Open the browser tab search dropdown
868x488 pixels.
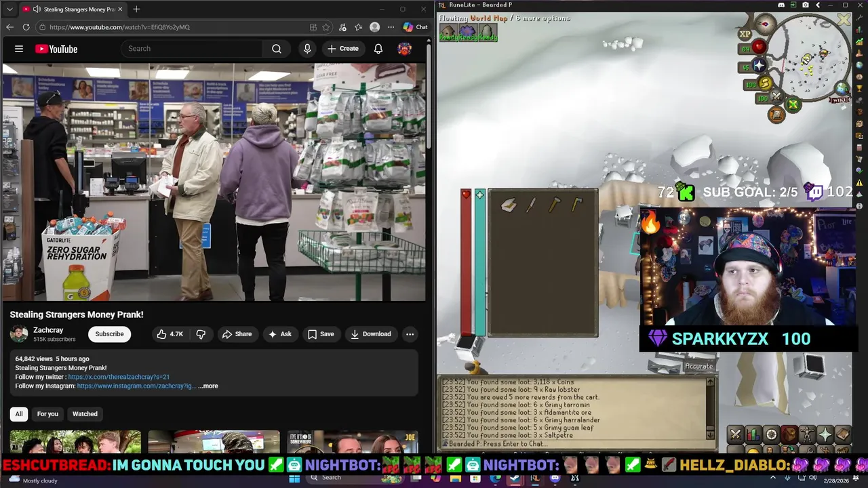point(9,9)
